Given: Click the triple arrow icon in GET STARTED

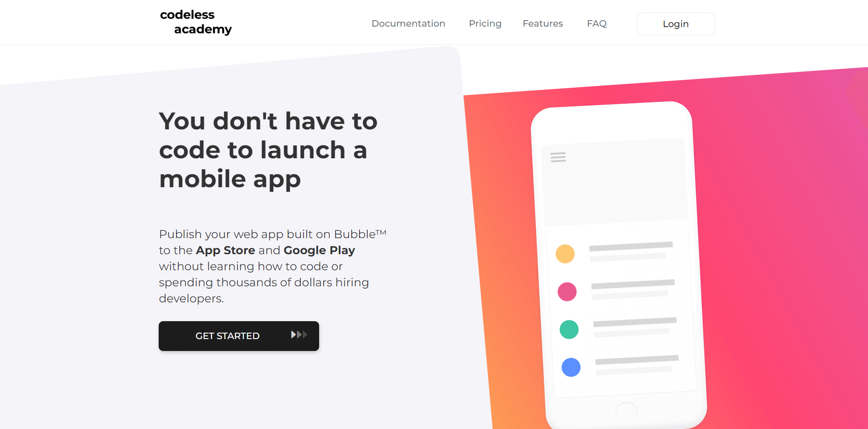Looking at the screenshot, I should [299, 335].
